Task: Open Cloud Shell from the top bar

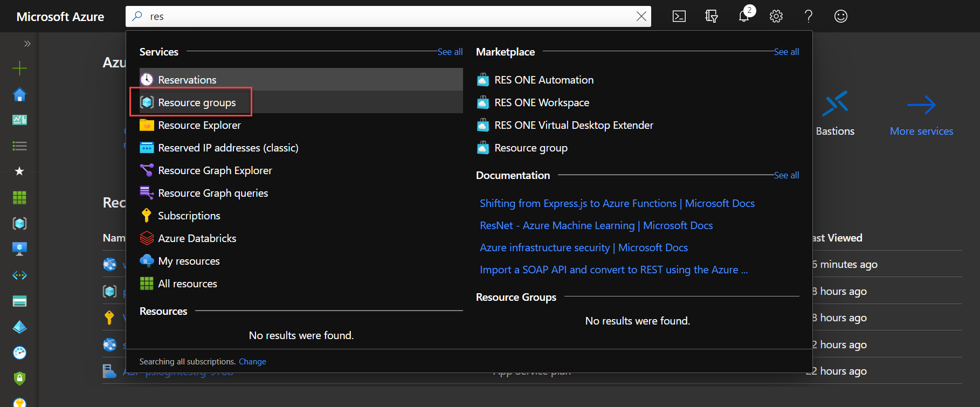Action: [679, 16]
